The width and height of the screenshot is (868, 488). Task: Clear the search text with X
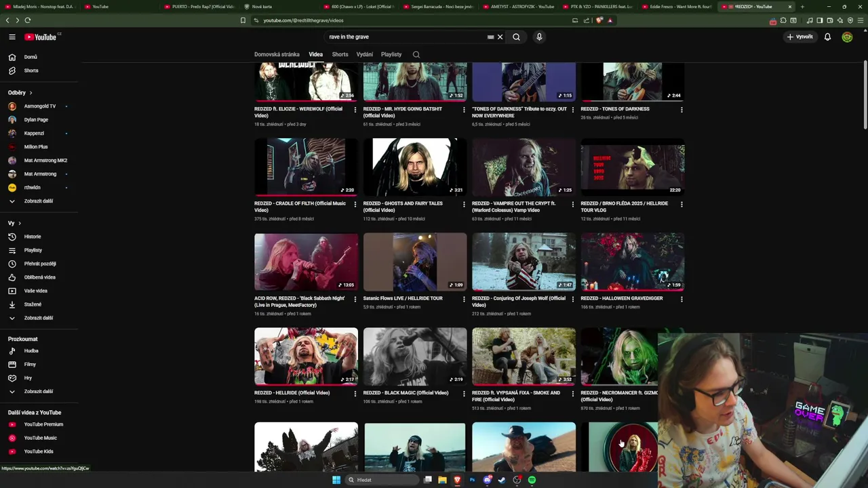500,37
